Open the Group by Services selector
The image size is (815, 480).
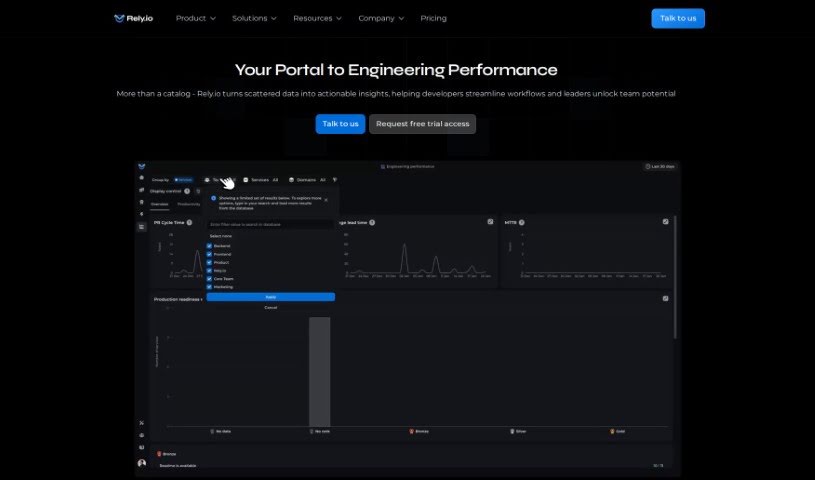pyautogui.click(x=183, y=180)
